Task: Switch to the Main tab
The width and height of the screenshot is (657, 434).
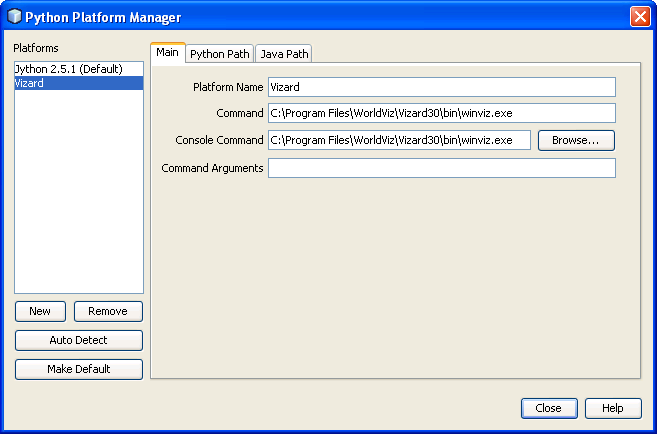Action: coord(168,53)
